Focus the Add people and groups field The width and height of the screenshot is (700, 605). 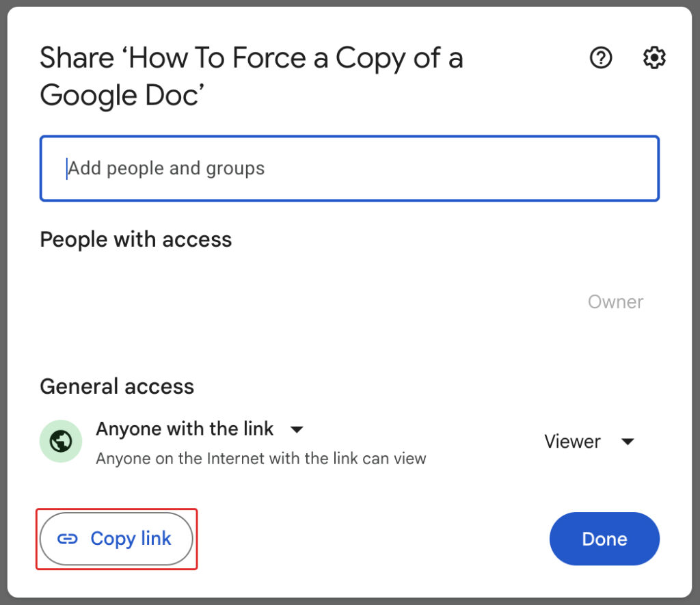tap(349, 168)
